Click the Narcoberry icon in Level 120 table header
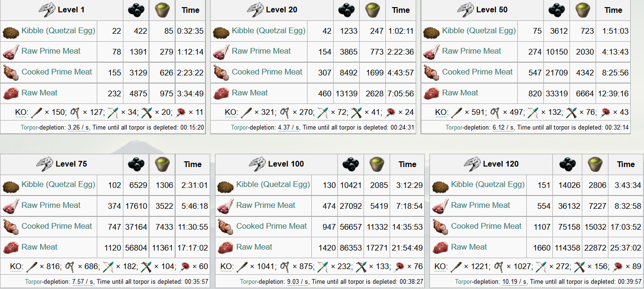Viewport: 644px width, 289px height. (568, 164)
